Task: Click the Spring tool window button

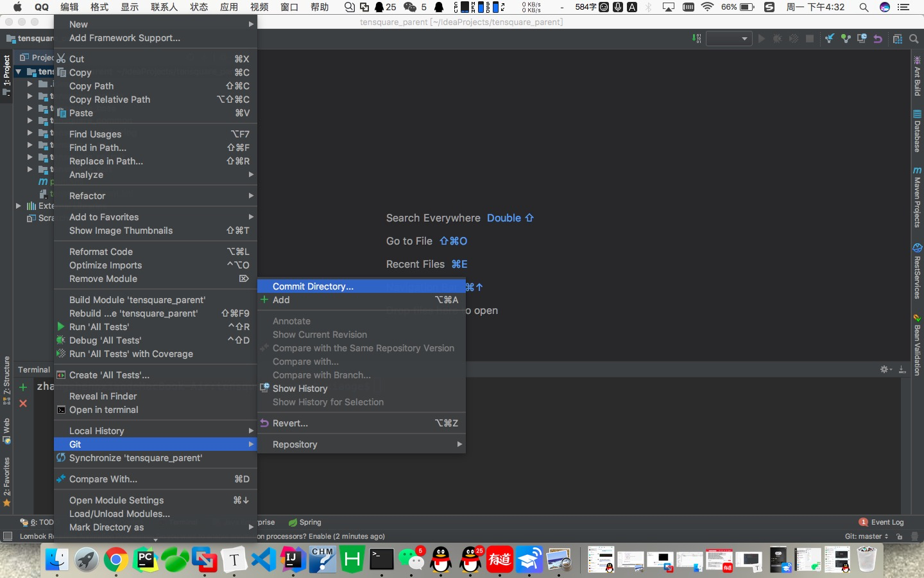Action: (305, 522)
